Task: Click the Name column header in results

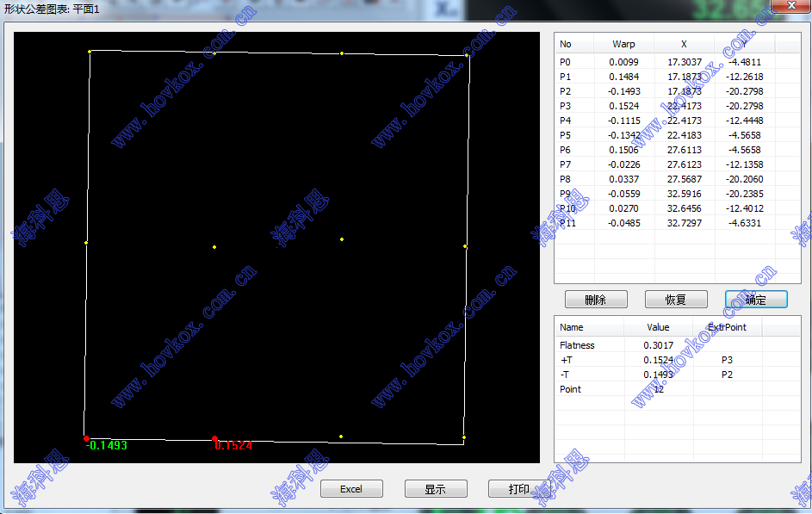Action: pyautogui.click(x=589, y=327)
